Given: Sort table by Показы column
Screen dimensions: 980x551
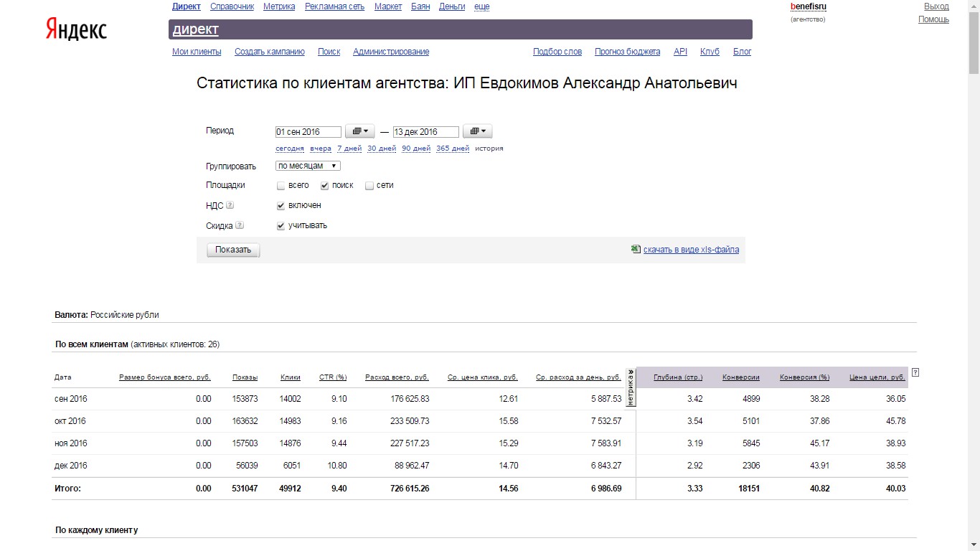Looking at the screenshot, I should pos(245,377).
